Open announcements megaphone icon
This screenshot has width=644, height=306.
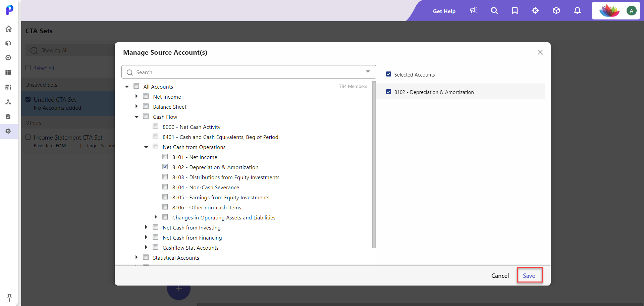click(x=473, y=10)
